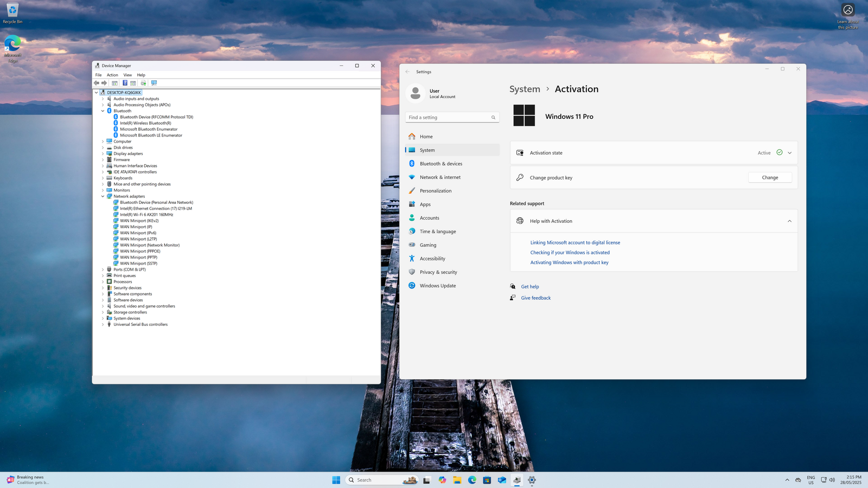
Task: Open Linking Microsoft account to digital license
Action: tap(575, 243)
